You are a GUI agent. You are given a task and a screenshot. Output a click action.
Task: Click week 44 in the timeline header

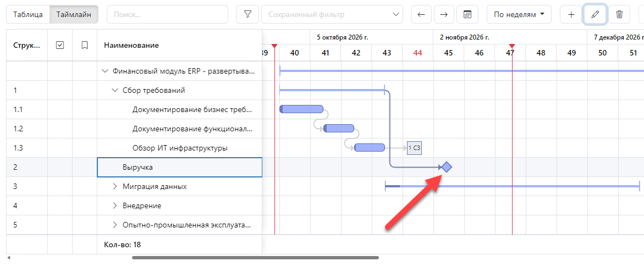tap(418, 53)
